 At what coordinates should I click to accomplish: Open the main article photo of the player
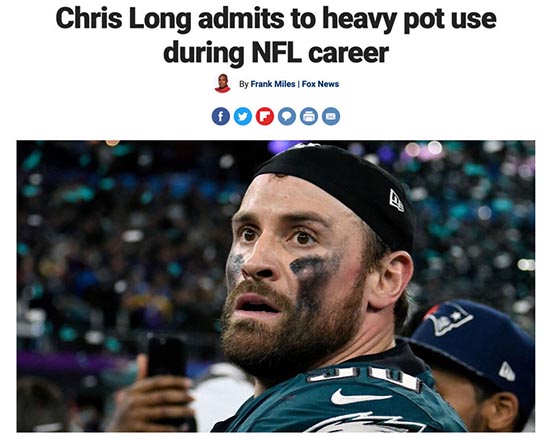click(x=276, y=286)
